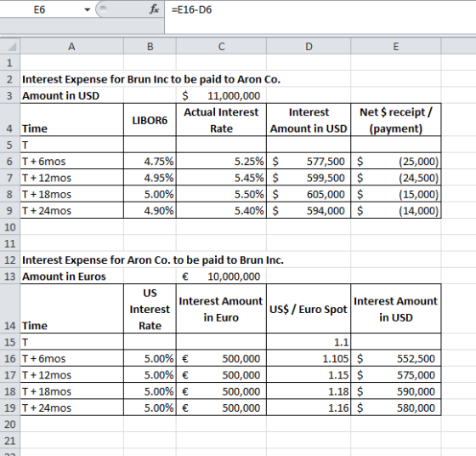
Task: Select the 1.18 spot rate cell
Action: coord(309,391)
